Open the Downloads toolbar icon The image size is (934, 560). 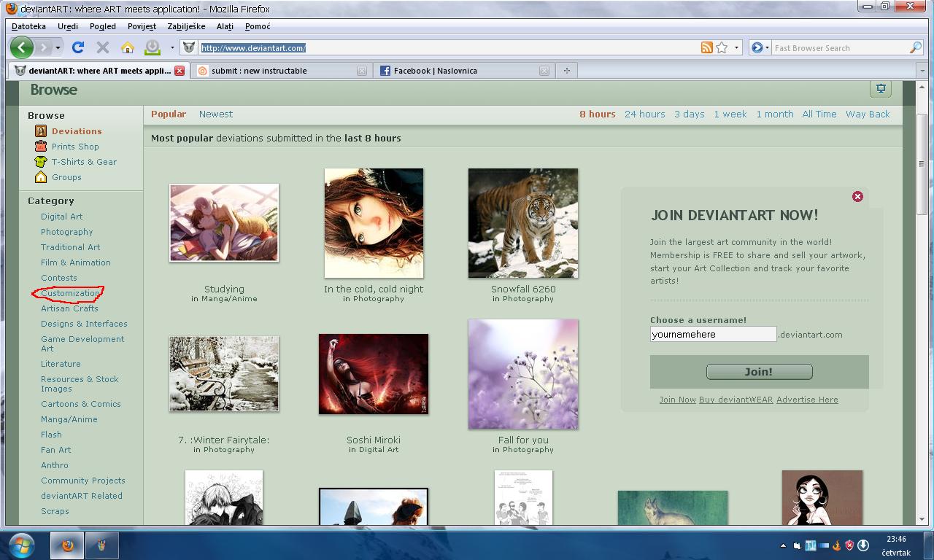point(153,47)
